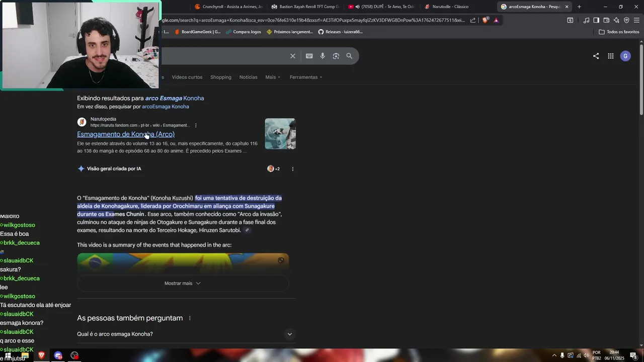
Task: Share this search results page
Action: click(596, 56)
